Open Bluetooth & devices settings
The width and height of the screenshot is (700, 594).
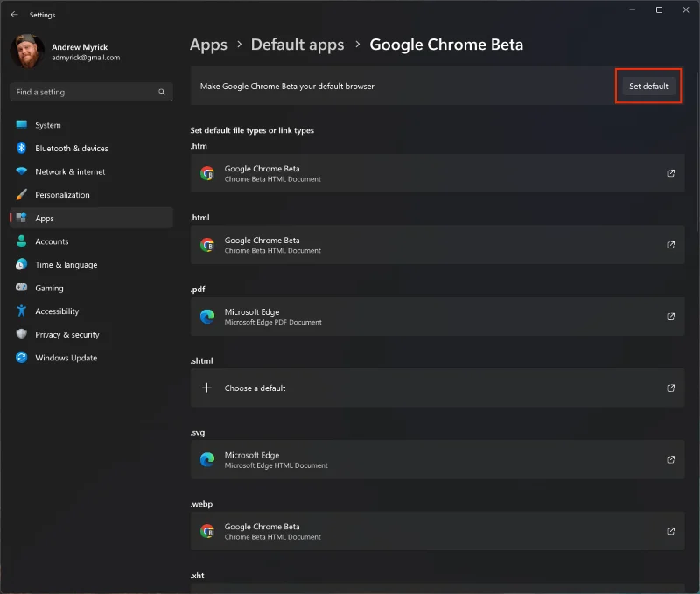pos(91,148)
